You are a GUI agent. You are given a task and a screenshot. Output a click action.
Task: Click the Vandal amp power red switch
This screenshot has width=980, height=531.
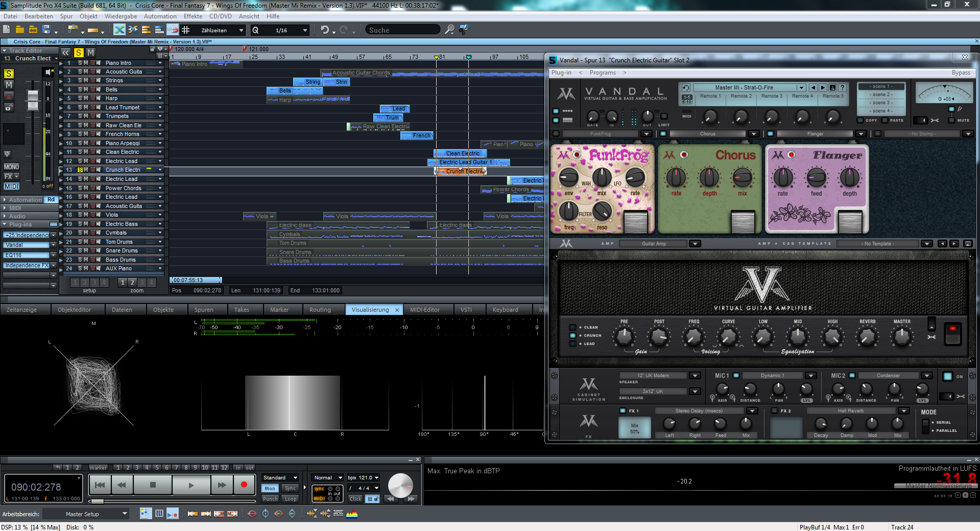point(953,335)
